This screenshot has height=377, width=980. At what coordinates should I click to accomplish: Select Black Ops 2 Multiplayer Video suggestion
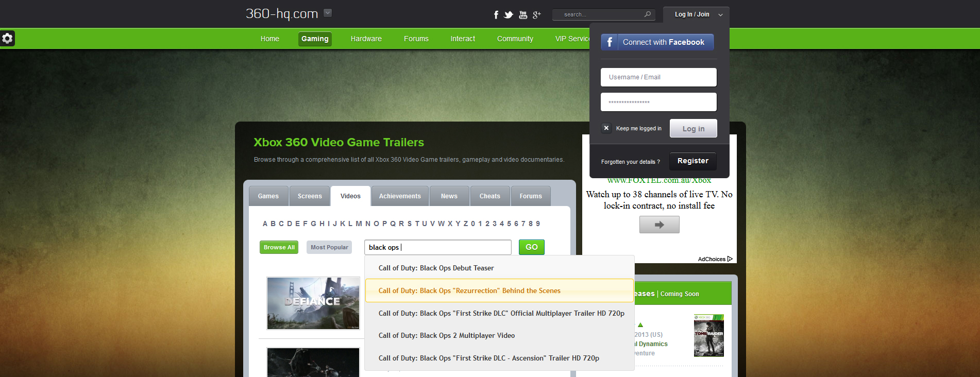(x=499, y=335)
